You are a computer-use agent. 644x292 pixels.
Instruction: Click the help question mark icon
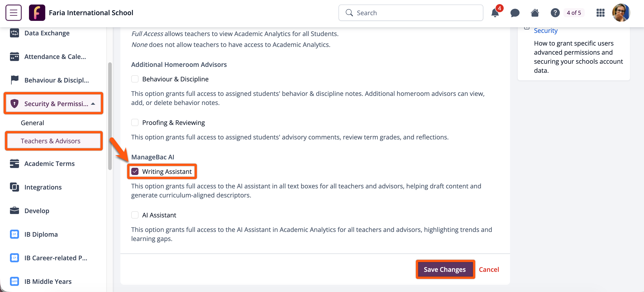tap(555, 13)
